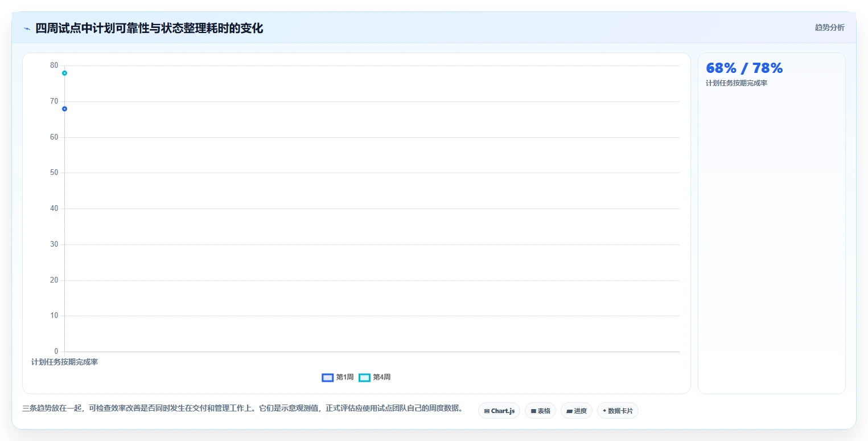868x441 pixels.
Task: Select the week 1 data point at 68
Action: 64,109
